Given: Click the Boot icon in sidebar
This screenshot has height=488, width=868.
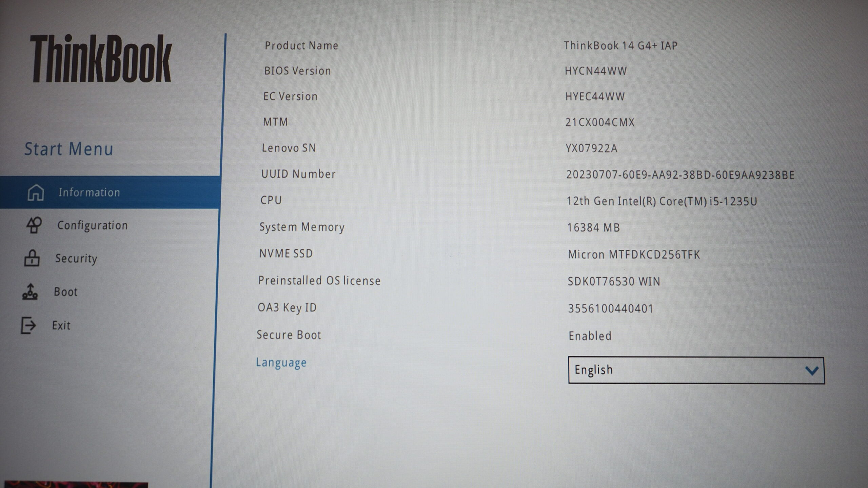Looking at the screenshot, I should tap(30, 292).
